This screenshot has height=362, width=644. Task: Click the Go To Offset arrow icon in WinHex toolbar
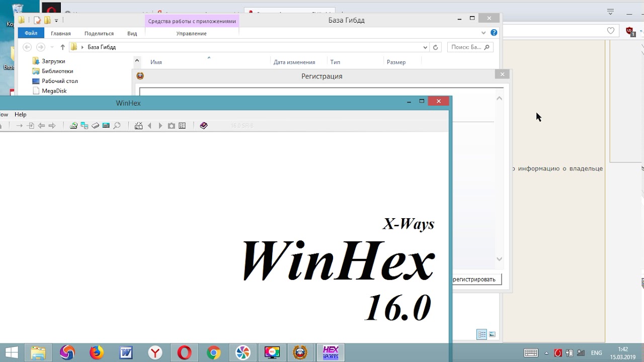tap(20, 126)
